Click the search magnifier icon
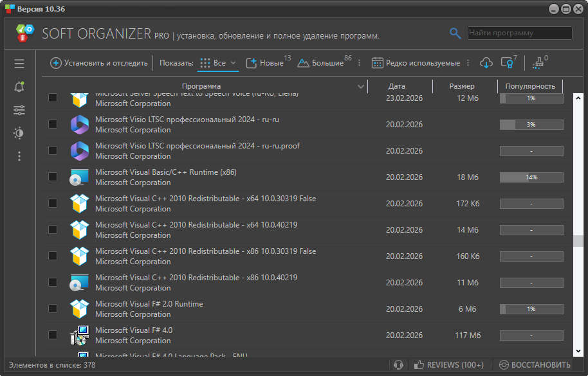 point(455,33)
